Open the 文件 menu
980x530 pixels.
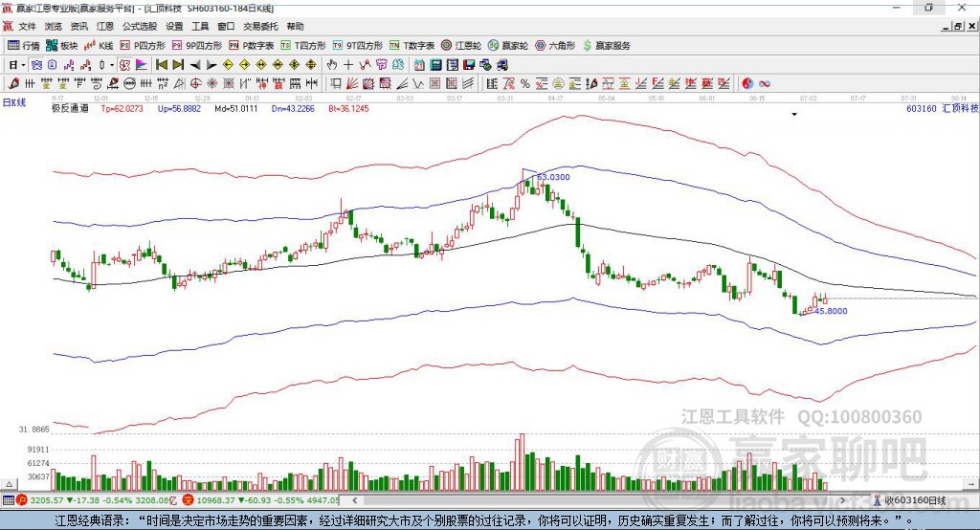click(x=27, y=26)
